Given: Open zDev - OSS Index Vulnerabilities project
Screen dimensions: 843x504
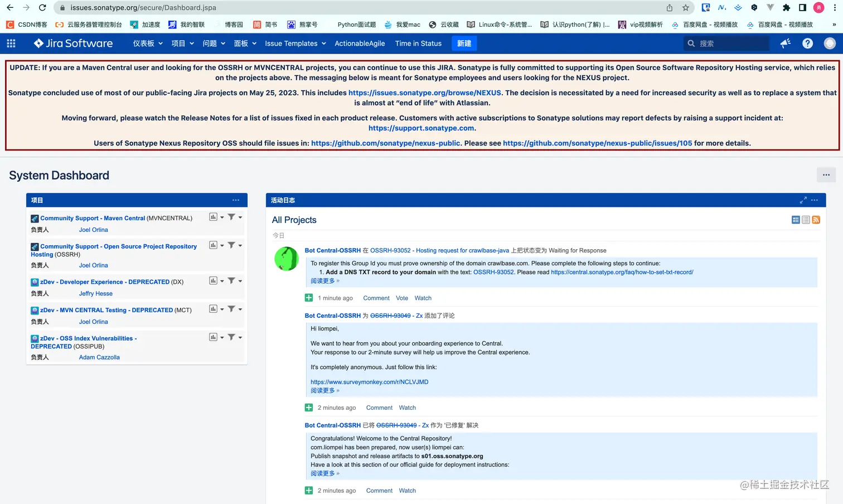Looking at the screenshot, I should 84,342.
